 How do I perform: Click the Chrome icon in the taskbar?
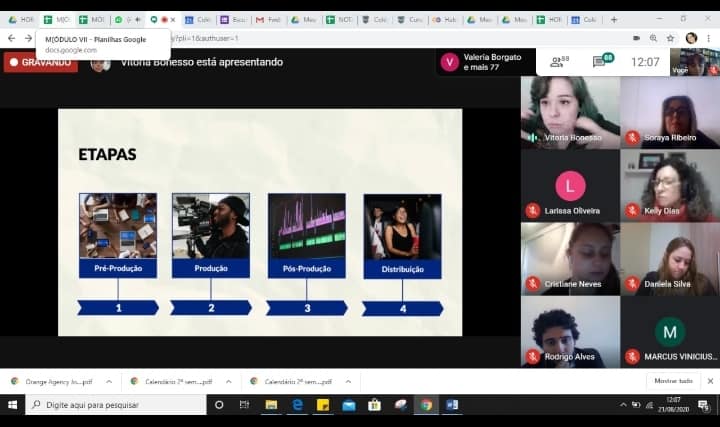[426, 405]
